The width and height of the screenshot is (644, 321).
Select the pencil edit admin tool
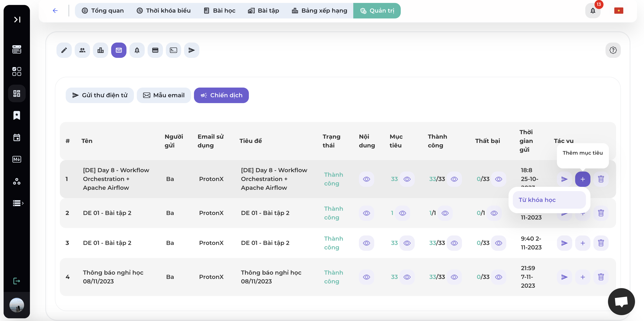point(64,50)
